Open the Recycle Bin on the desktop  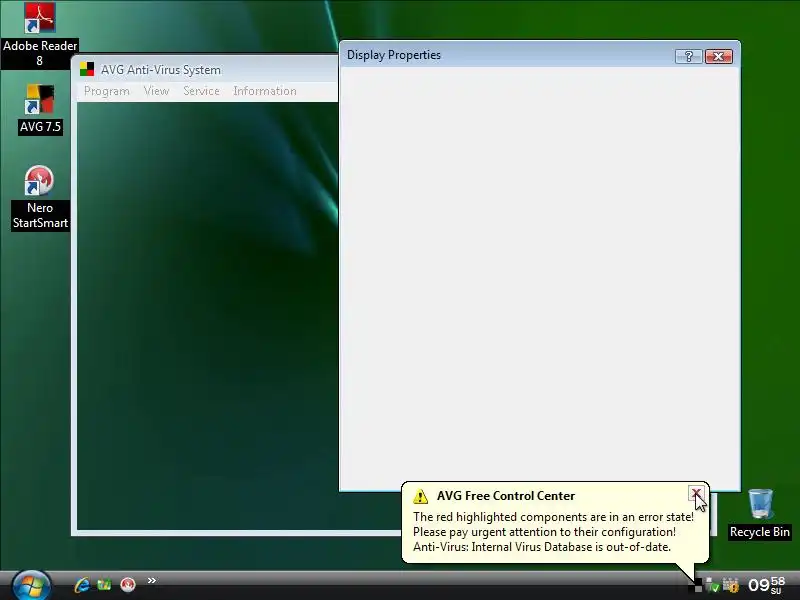click(x=760, y=514)
